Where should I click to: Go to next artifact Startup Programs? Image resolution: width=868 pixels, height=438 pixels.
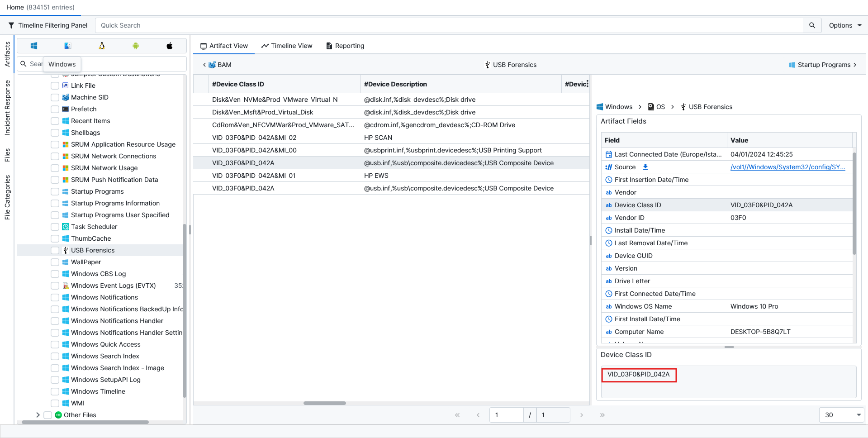(x=823, y=65)
